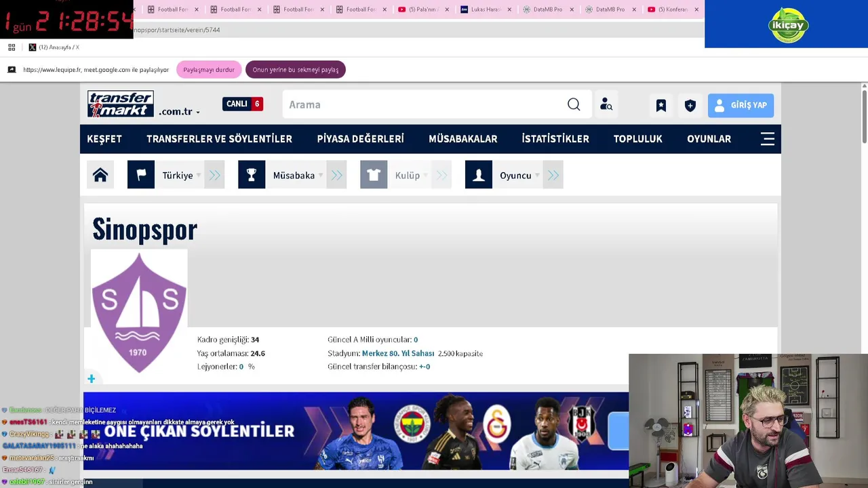Viewport: 868px width, 488px height.
Task: Click the ikiçay sponsor logo
Action: (x=789, y=26)
